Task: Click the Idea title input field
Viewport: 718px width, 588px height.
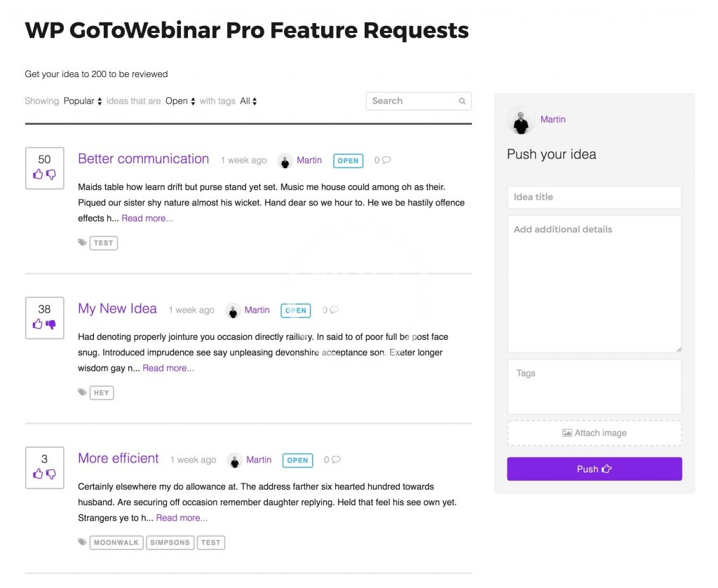Action: click(594, 197)
